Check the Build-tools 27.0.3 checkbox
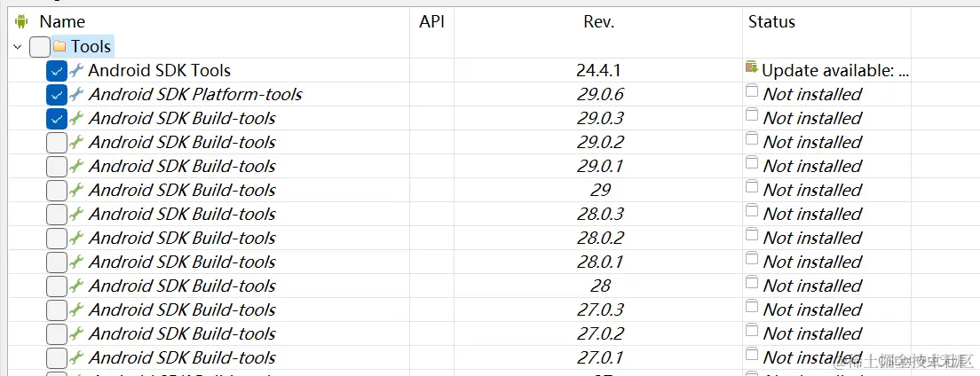 click(57, 309)
